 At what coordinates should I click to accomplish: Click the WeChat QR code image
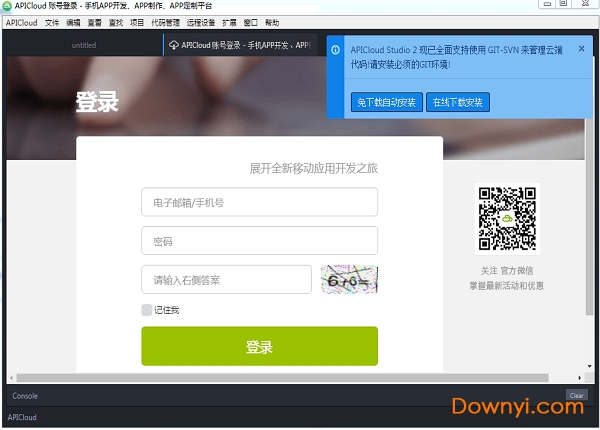coord(506,219)
